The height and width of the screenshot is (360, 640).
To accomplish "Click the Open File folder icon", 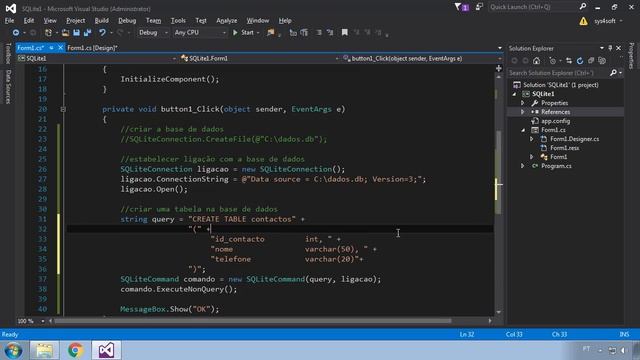I will coord(65,32).
